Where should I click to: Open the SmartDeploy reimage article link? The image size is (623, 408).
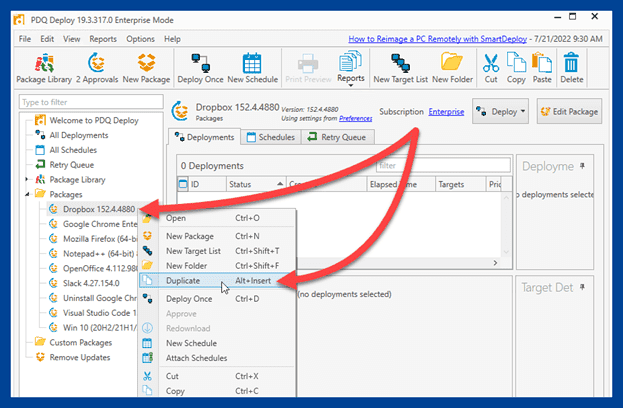437,39
